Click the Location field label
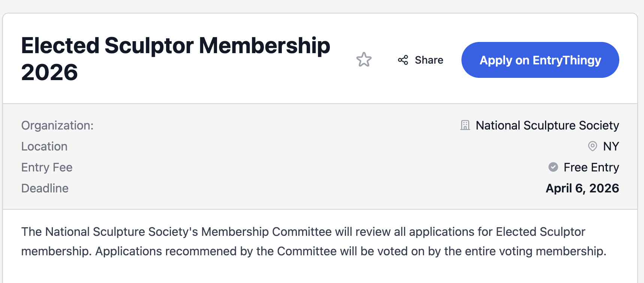The image size is (644, 283). tap(44, 146)
